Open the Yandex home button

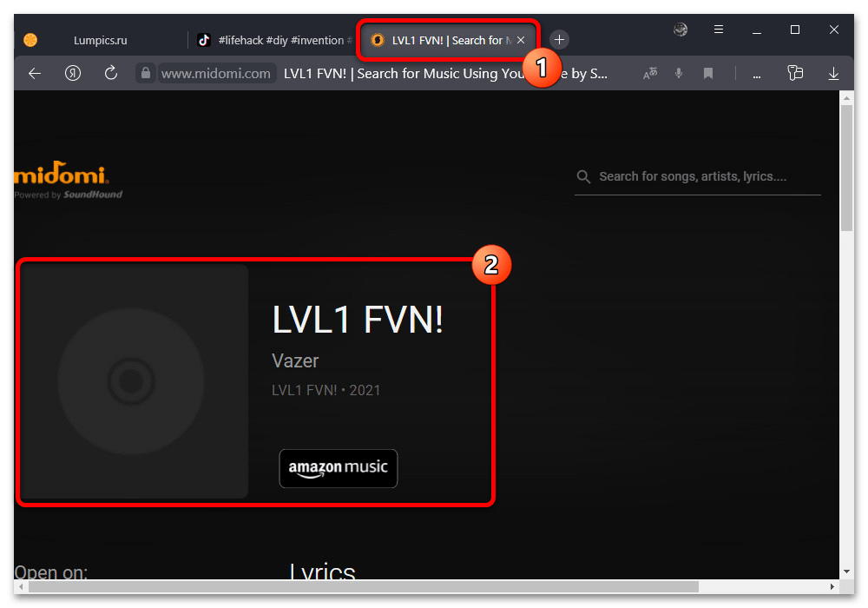coord(73,73)
